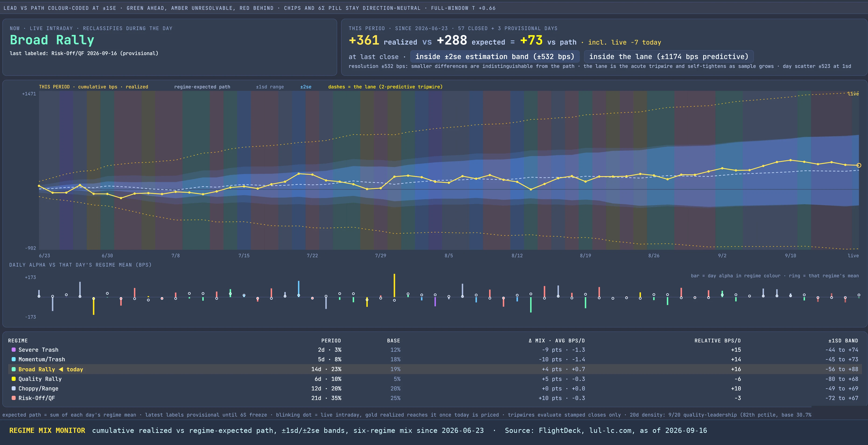Click the '14d · 23%' period cell

(x=326, y=369)
